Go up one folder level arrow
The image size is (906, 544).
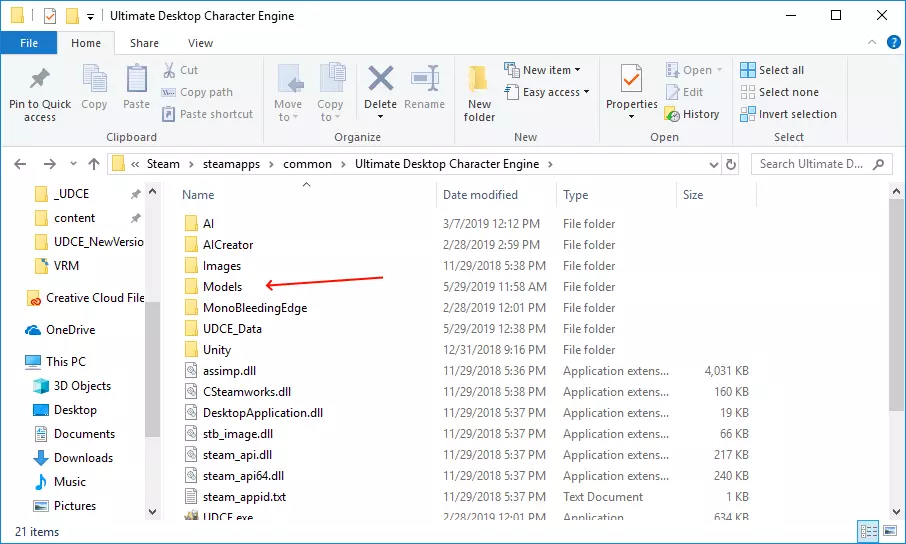coord(94,164)
